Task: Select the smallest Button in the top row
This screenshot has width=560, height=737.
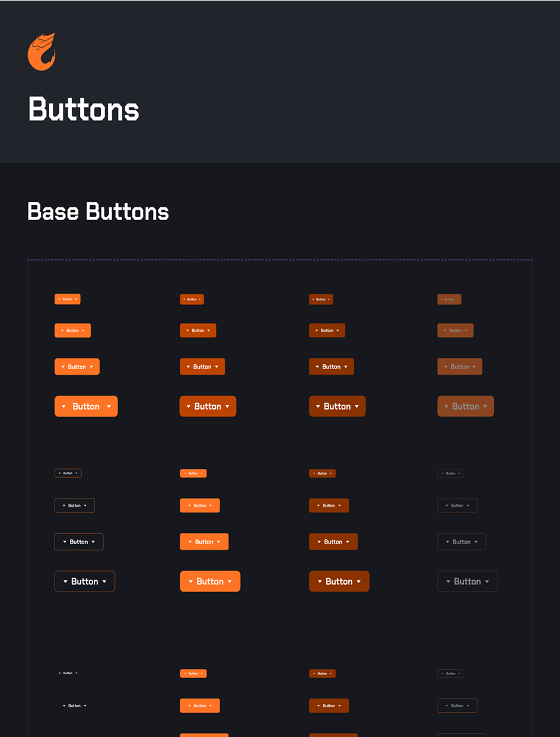Action: click(x=68, y=299)
